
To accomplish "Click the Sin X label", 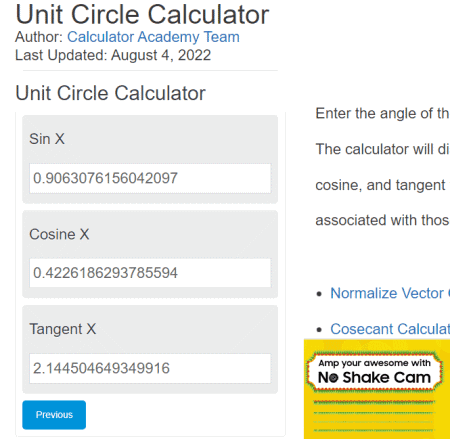I will [x=47, y=139].
